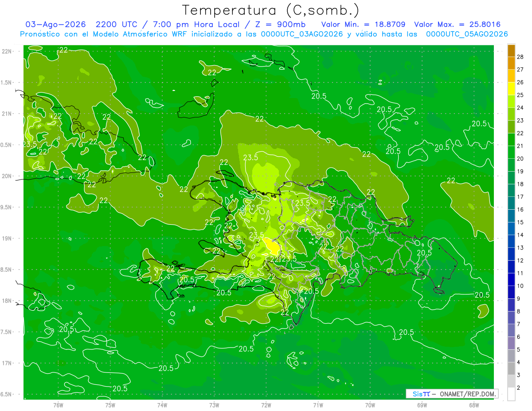Viewport: 532px width, 411px height.
Task: Click the '19N' latitude axis label
Action: (x=7, y=238)
